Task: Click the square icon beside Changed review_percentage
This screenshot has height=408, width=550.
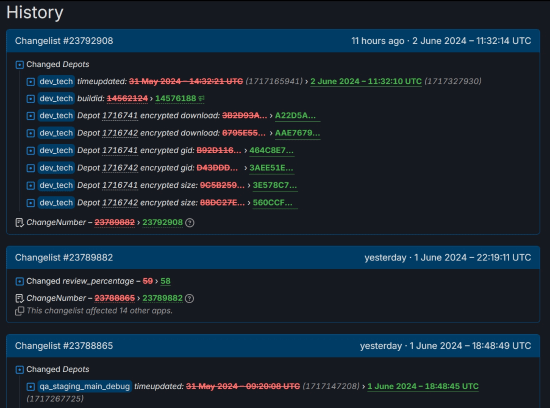Action: point(20,281)
